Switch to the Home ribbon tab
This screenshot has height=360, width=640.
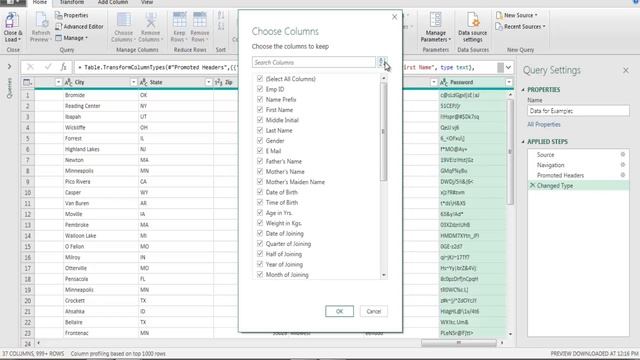[x=40, y=2]
